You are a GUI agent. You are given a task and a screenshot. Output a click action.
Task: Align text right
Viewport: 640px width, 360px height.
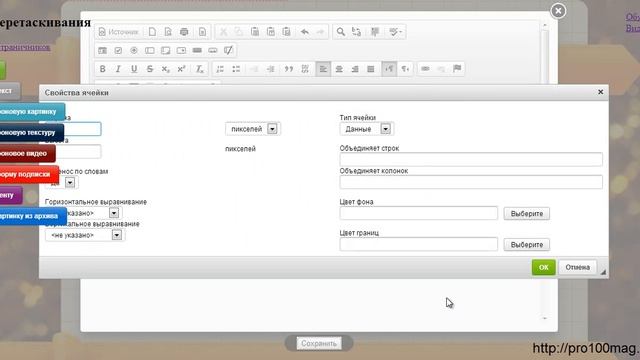[355, 69]
